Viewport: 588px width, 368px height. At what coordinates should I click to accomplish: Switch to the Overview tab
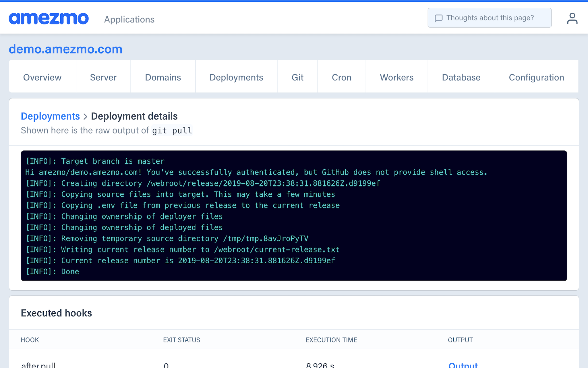click(42, 77)
